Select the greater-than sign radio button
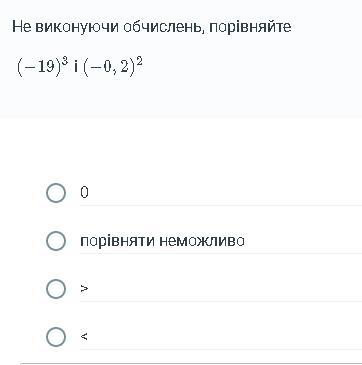 (56, 289)
